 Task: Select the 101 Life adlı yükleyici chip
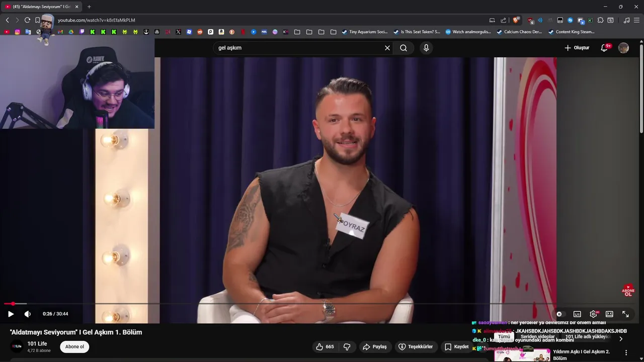[587, 337]
